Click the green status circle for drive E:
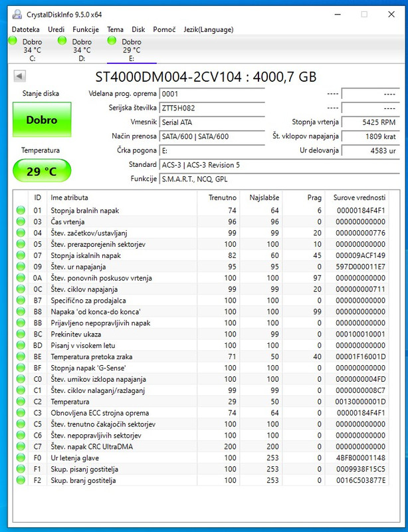408x532 pixels. [x=112, y=41]
